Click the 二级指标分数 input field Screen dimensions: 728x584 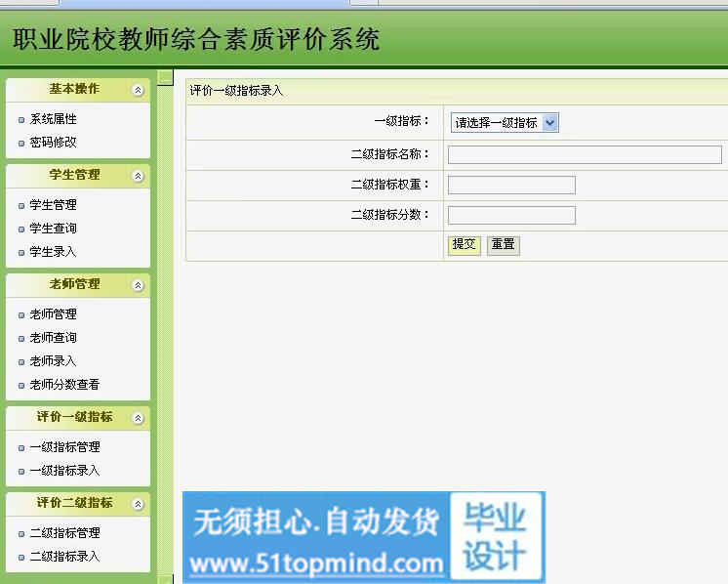pos(511,215)
